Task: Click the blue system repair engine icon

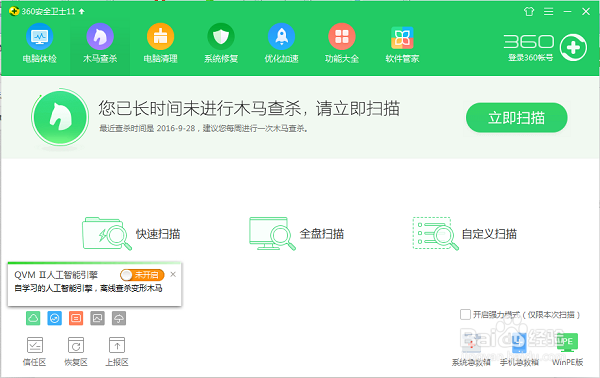Action: coord(55,318)
